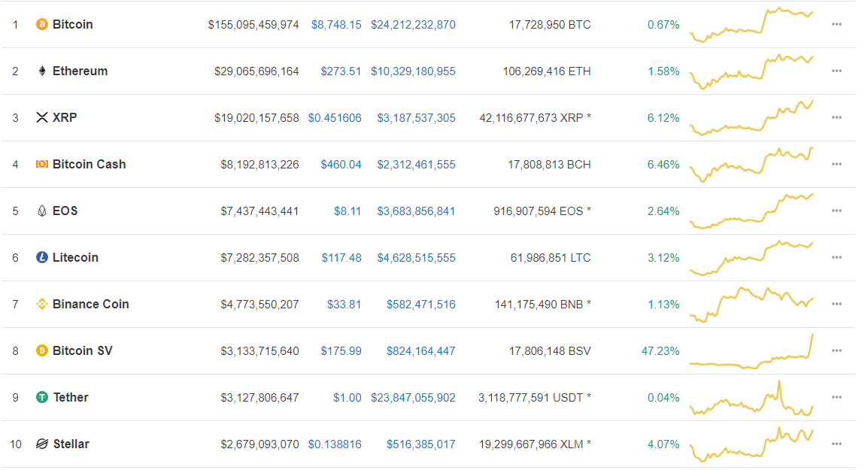Click Ethereum price $273.51
The height and width of the screenshot is (470, 868).
pos(341,71)
